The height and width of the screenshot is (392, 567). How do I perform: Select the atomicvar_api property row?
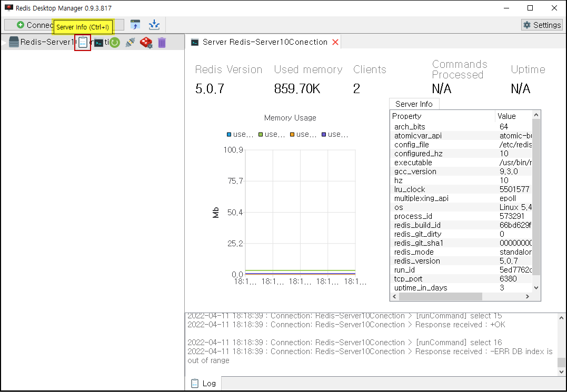click(461, 136)
